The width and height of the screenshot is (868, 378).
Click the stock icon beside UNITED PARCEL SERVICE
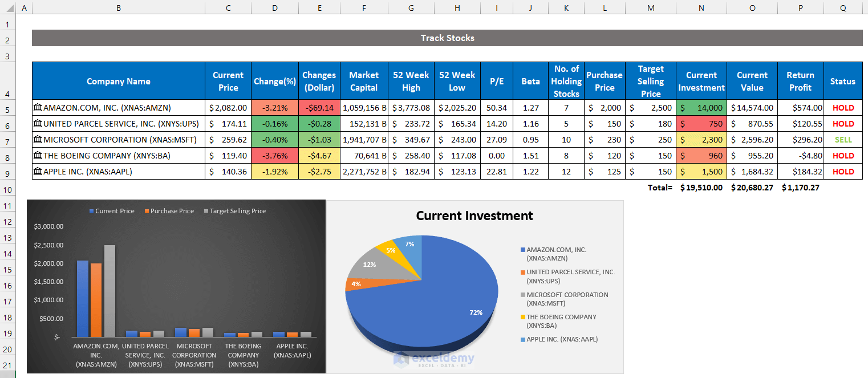click(38, 124)
